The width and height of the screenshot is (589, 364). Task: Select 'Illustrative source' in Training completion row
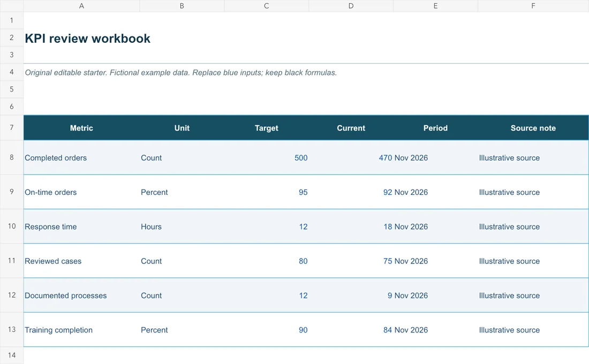pos(533,330)
